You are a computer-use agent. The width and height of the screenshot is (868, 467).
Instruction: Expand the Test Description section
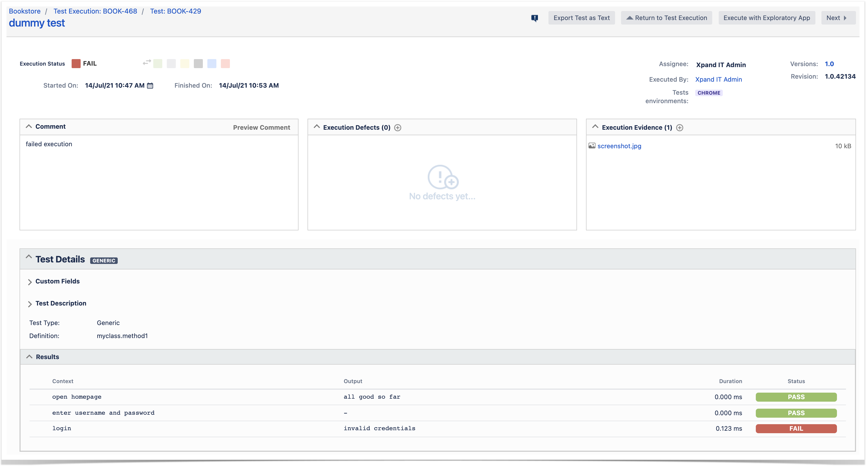pos(30,304)
